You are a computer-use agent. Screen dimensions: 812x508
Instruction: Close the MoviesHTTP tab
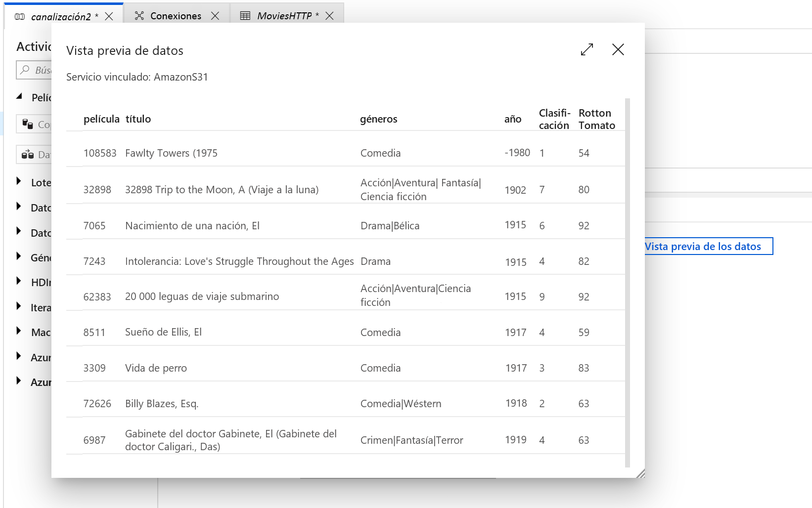330,16
